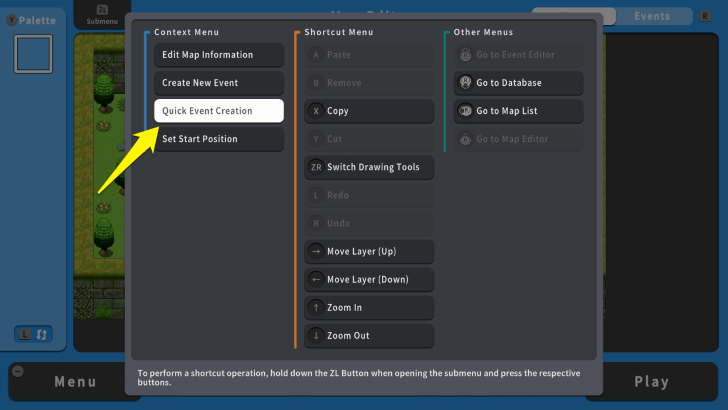Click the Y icon beside Cut
Viewport: 728px width, 410px height.
pyautogui.click(x=316, y=139)
